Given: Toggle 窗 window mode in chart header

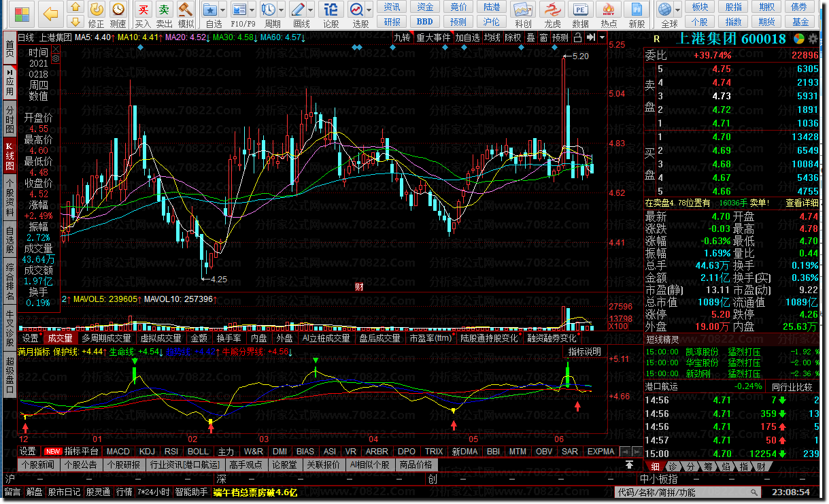Looking at the screenshot, I should pos(543,37).
